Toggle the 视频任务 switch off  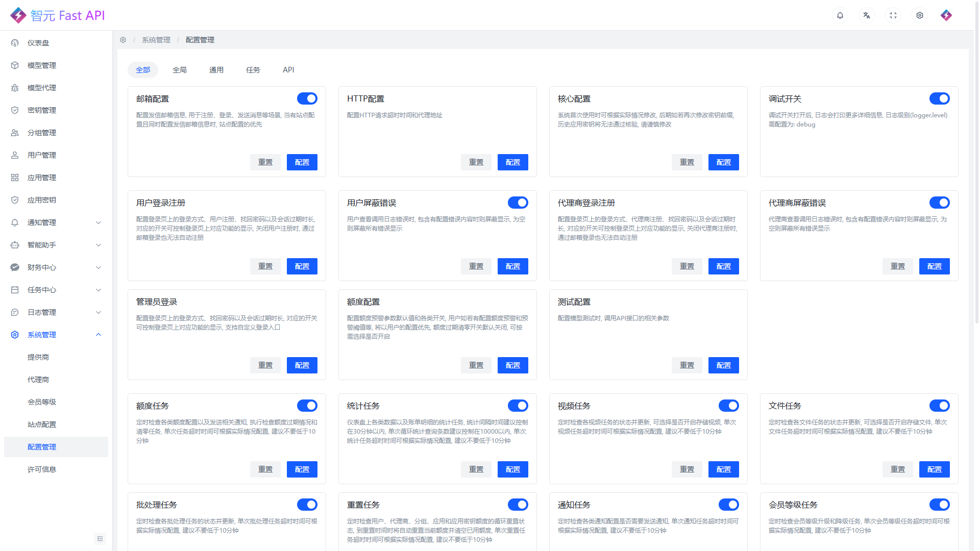[x=729, y=406]
